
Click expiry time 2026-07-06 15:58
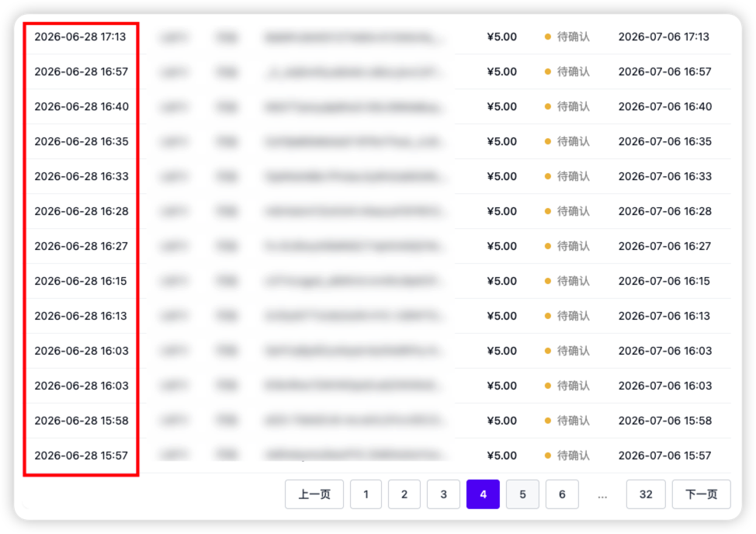coord(665,421)
